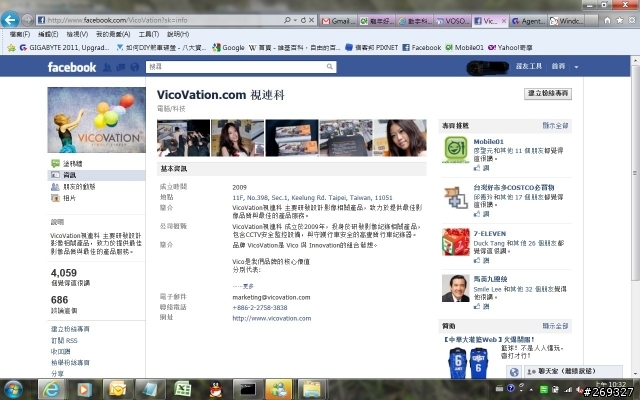Screen dimensions: 640x400
Task: Click the browser back arrow button
Action: click(x=10, y=19)
